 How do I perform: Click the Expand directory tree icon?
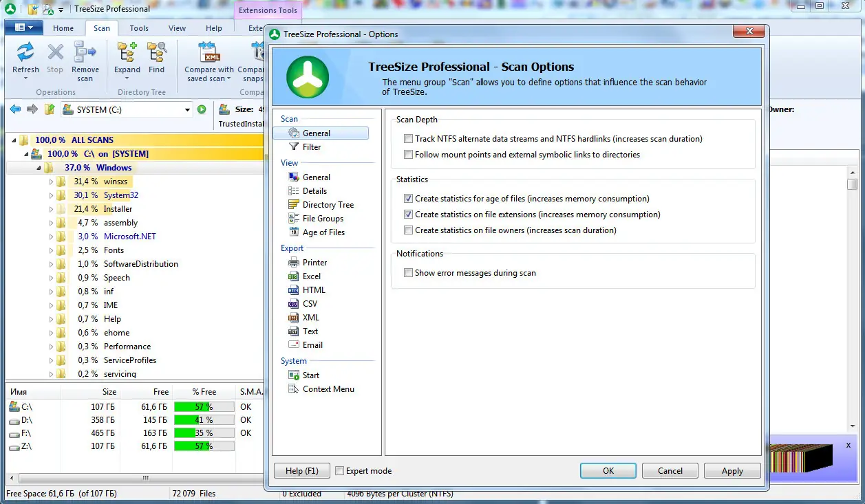click(127, 53)
